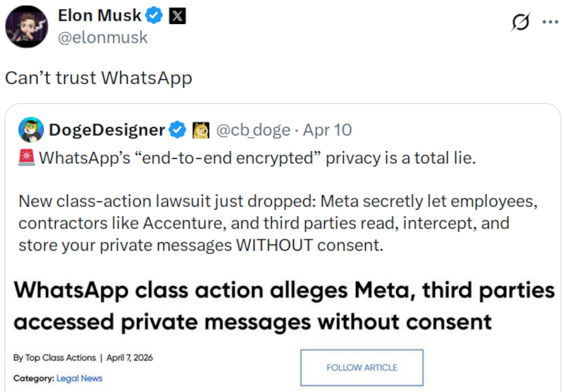The image size is (565, 392).
Task: Visit the @cb_doge handle profile
Action: point(253,130)
